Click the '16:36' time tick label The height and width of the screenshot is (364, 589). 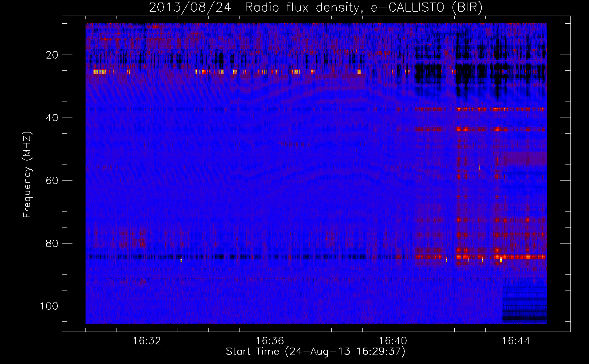click(x=270, y=341)
